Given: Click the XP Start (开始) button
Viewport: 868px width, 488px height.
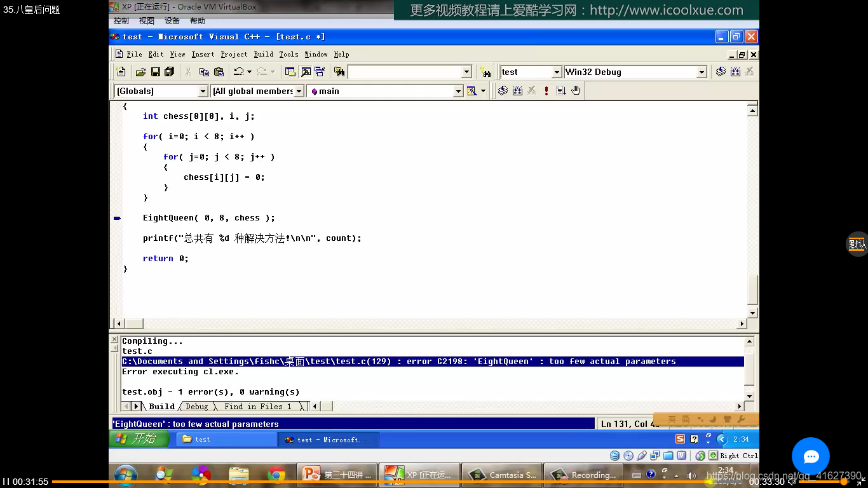Looking at the screenshot, I should point(139,438).
